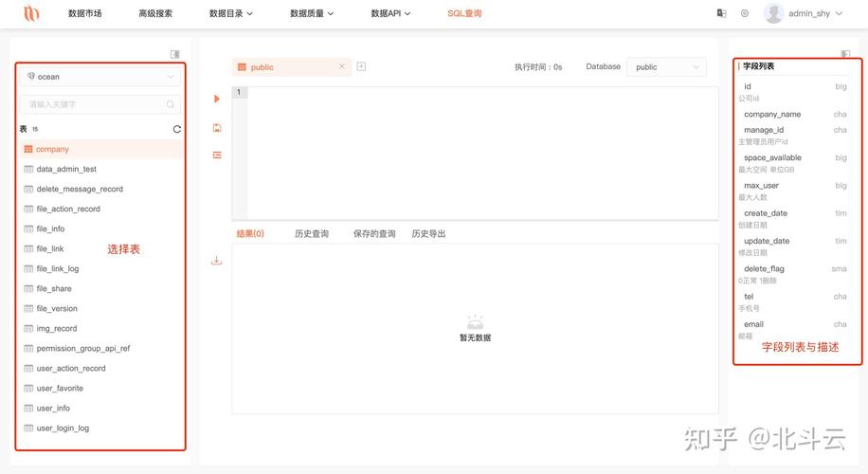Viewport: 868px width, 474px height.
Task: Click the email field
Action: tap(753, 324)
